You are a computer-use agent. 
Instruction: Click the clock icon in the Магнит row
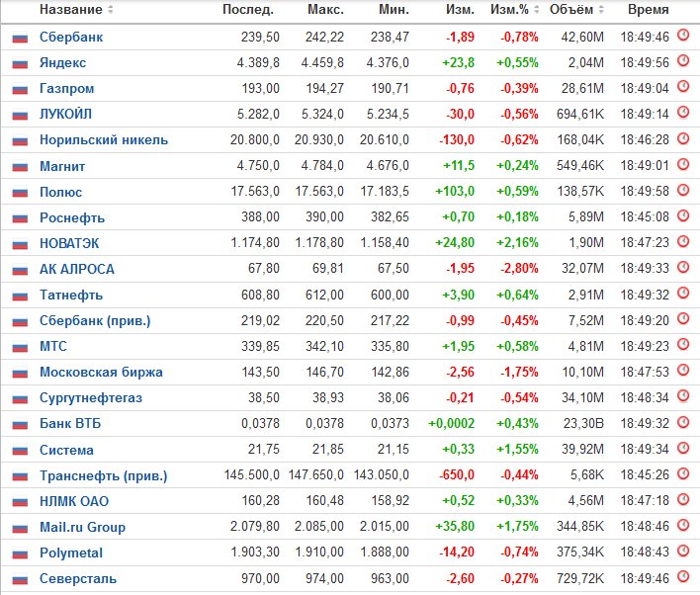[x=683, y=164]
